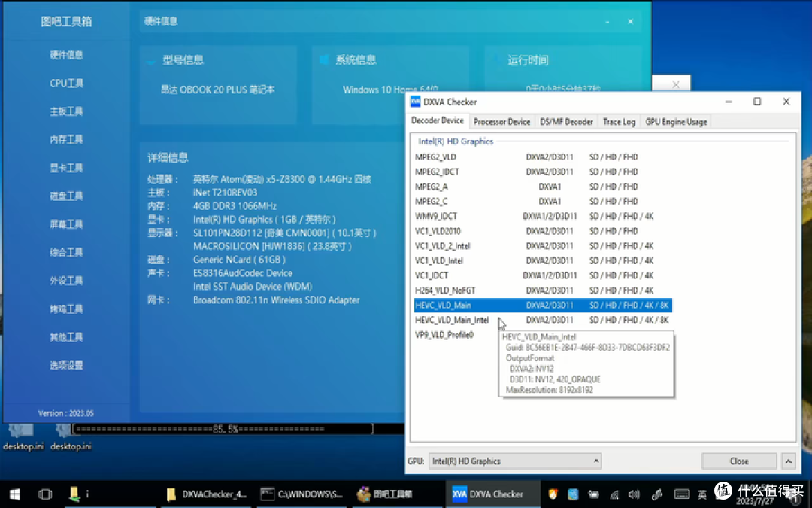Image resolution: width=812 pixels, height=508 pixels.
Task: Open 烤鸡工具 in 图吧工具箱 sidebar
Action: coord(66,309)
